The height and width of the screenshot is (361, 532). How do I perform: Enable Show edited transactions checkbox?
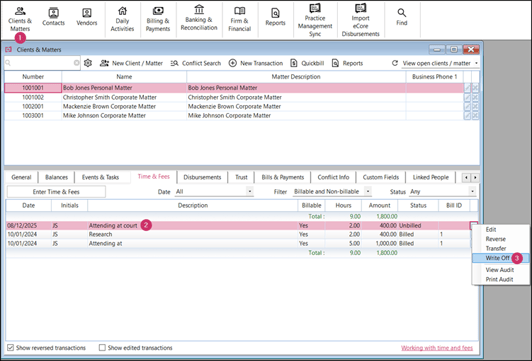tap(102, 347)
